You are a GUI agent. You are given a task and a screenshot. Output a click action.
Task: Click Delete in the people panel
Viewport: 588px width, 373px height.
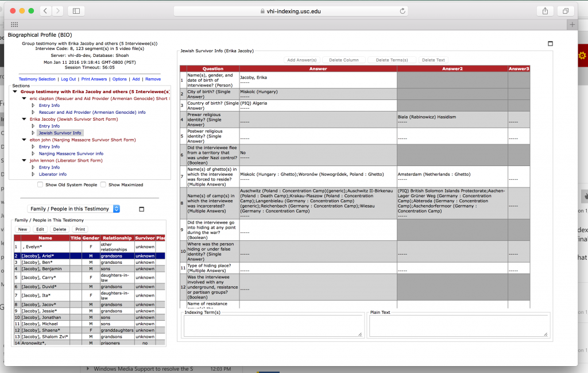[59, 229]
